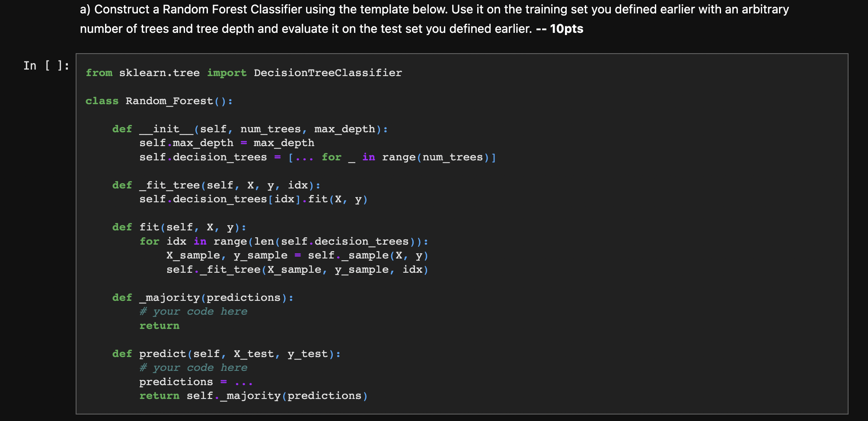Click the 'X_sample, y_sample' assignment line
Viewport: 868px width, 421px height.
(x=297, y=255)
